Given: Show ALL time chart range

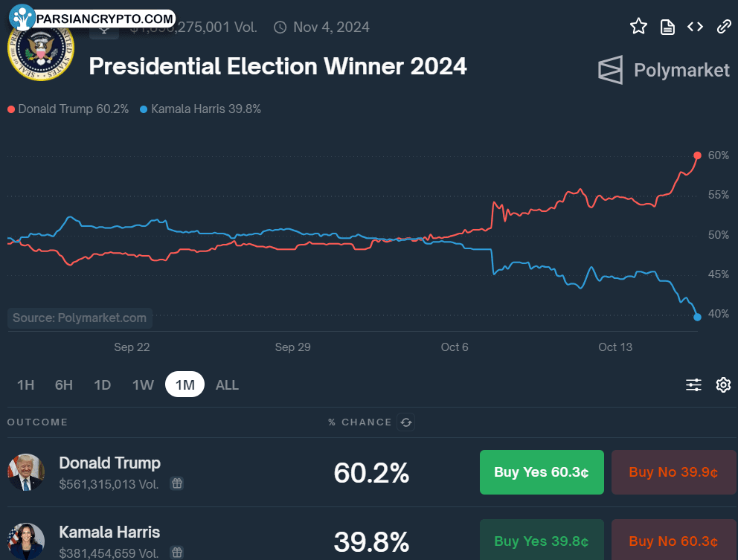Looking at the screenshot, I should coord(227,385).
